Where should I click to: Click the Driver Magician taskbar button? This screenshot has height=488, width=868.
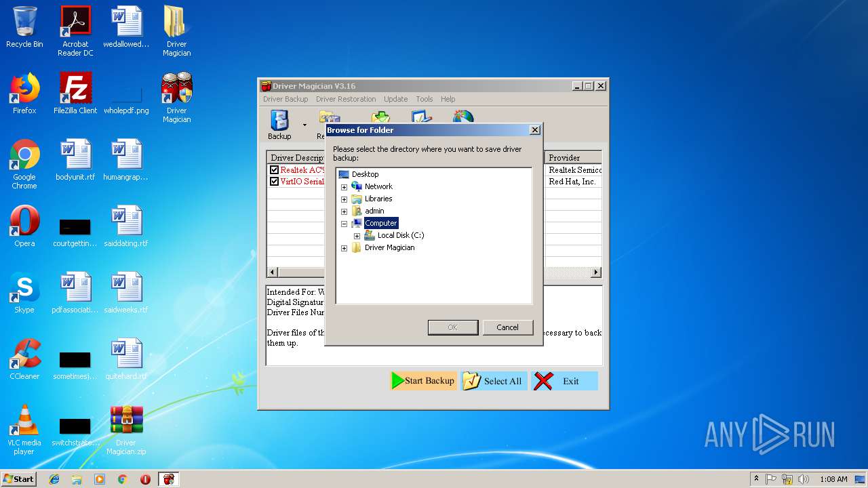click(x=168, y=479)
